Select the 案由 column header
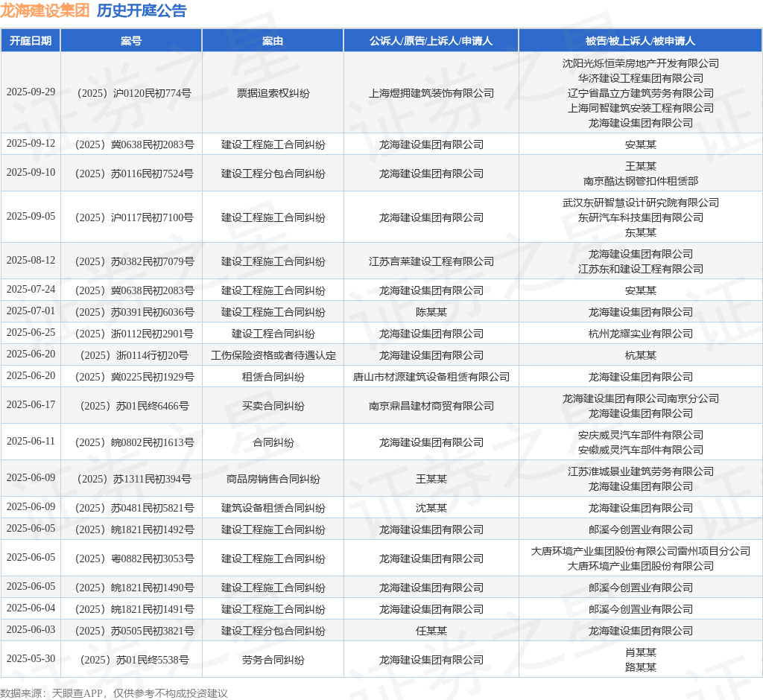This screenshot has width=763, height=700. (273, 41)
